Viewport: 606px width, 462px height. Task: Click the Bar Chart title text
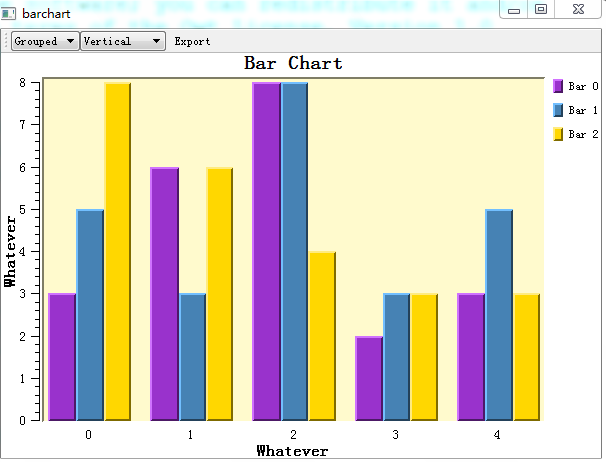[293, 63]
